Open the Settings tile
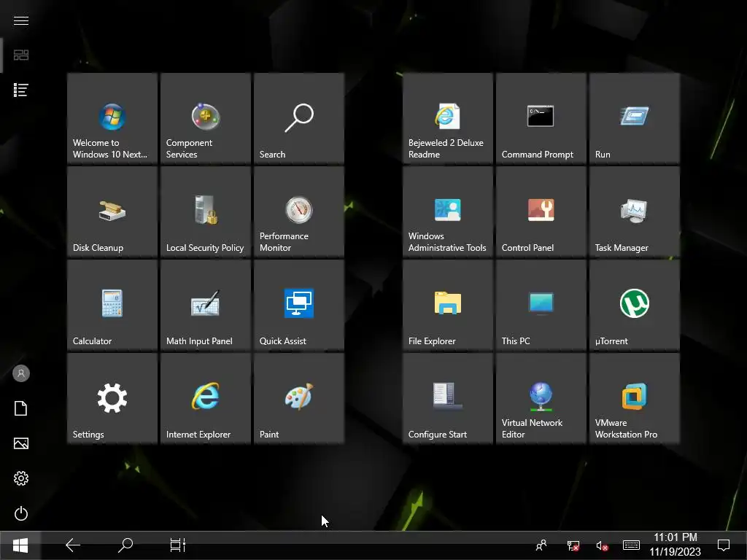Image resolution: width=747 pixels, height=560 pixels. coord(112,399)
